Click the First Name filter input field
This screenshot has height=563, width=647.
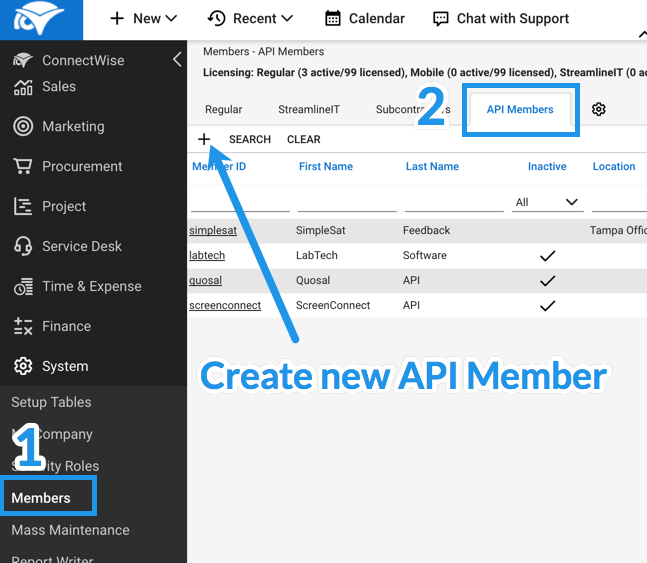coord(346,202)
